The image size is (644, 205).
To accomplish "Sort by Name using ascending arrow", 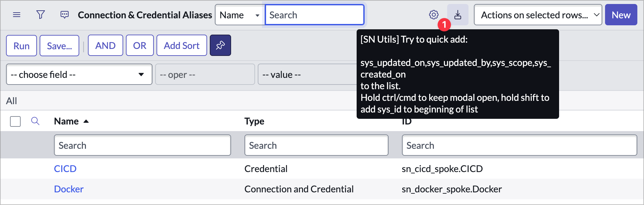I will [x=86, y=121].
